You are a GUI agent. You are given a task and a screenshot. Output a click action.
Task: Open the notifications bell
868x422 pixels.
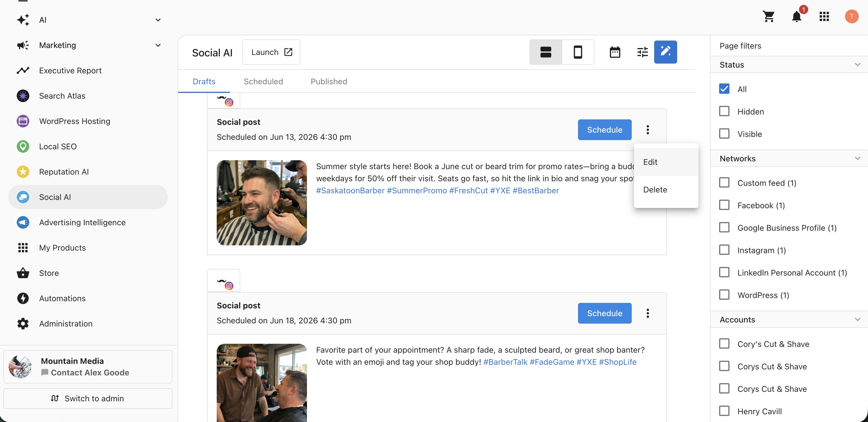point(797,16)
